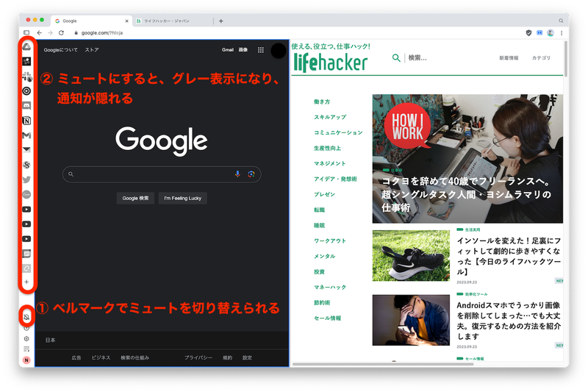Open the Notion app in the sidebar
This screenshot has height=392, width=588.
pos(26,121)
